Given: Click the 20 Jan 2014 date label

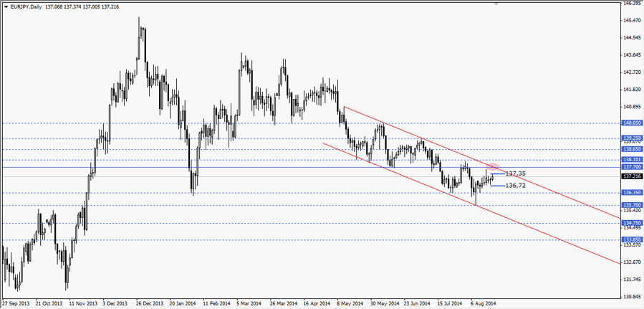Looking at the screenshot, I should (x=183, y=304).
